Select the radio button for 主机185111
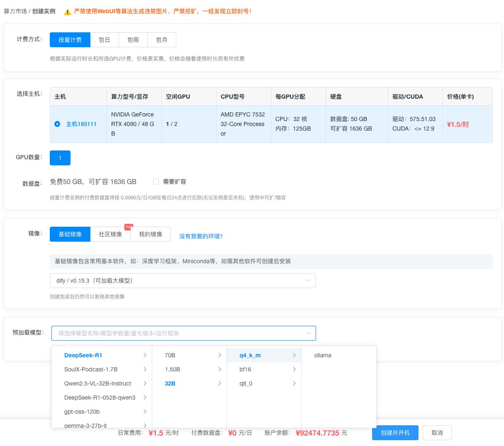The image size is (504, 446). [57, 124]
